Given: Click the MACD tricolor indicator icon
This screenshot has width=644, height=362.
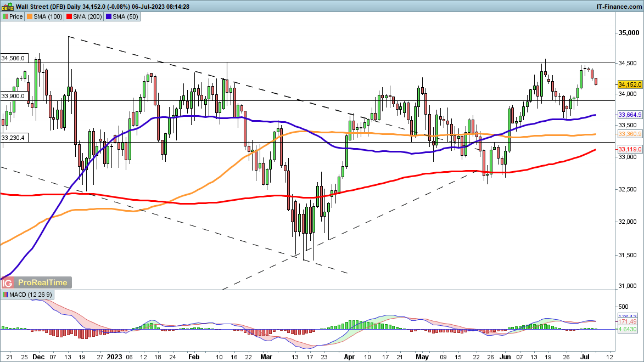Looking at the screenshot, I should pyautogui.click(x=5, y=295).
